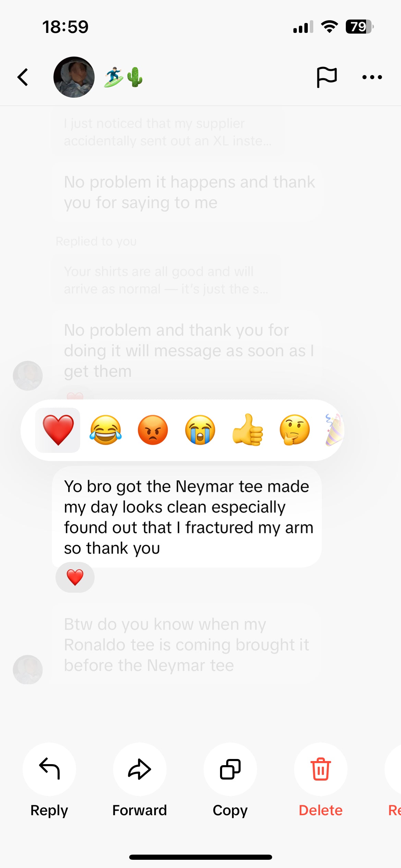The height and width of the screenshot is (868, 401).
Task: React with the red heart emoji
Action: pyautogui.click(x=58, y=430)
